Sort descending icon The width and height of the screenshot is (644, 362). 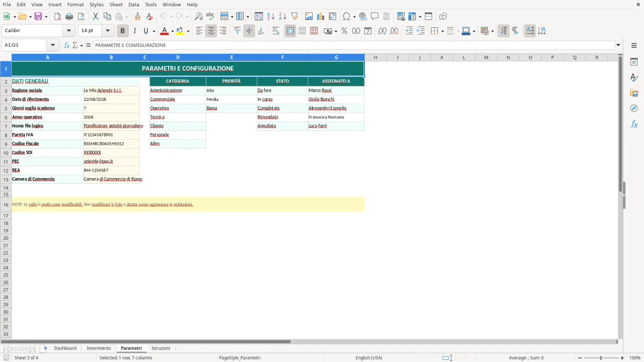pyautogui.click(x=283, y=17)
